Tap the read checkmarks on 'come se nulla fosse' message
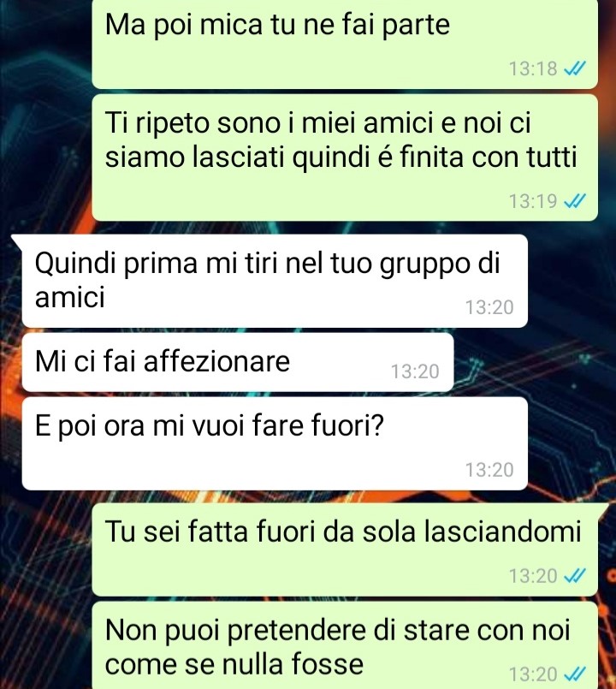The height and width of the screenshot is (689, 616). click(575, 674)
